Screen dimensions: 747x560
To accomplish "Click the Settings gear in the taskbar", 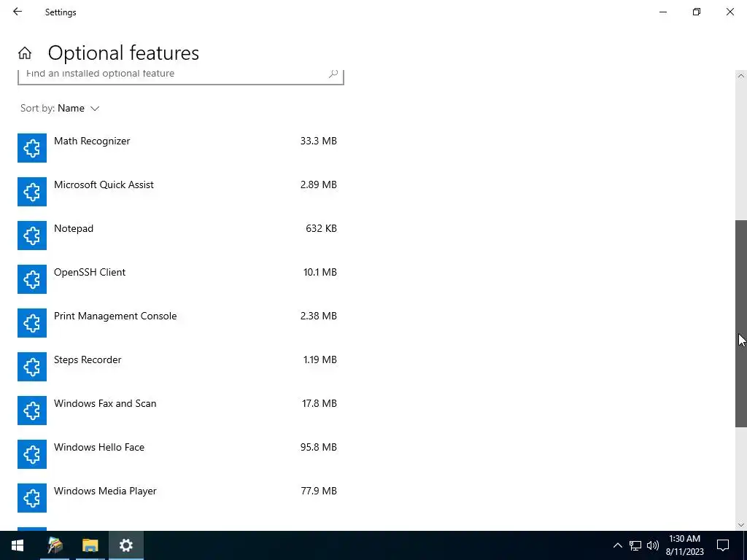I will click(125, 545).
